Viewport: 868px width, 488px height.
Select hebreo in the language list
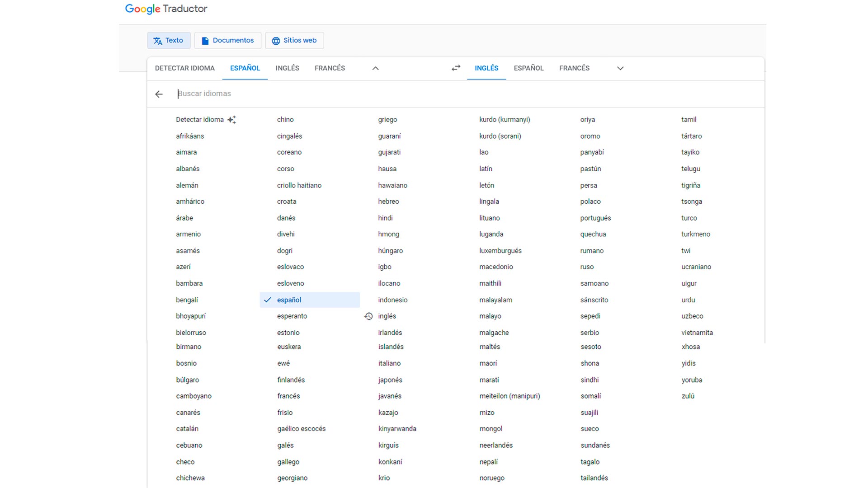(x=388, y=202)
